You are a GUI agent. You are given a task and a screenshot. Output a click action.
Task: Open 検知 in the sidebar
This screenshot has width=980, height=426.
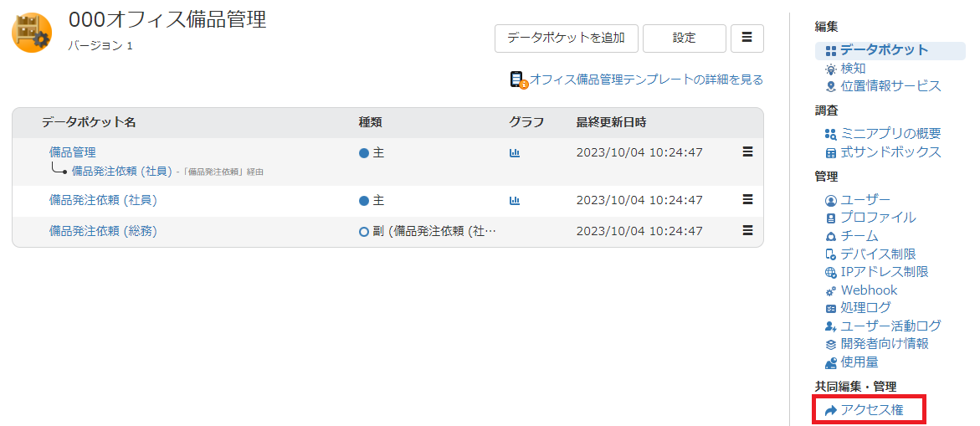click(x=853, y=69)
